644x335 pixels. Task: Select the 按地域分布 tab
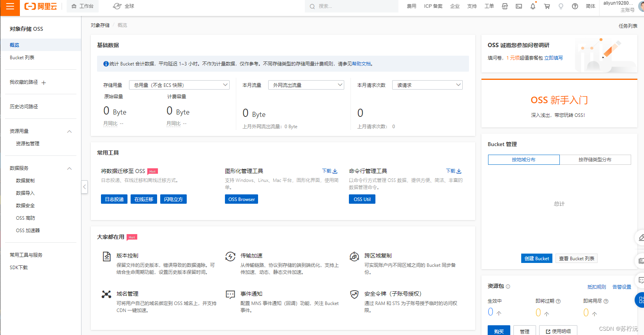(x=524, y=160)
